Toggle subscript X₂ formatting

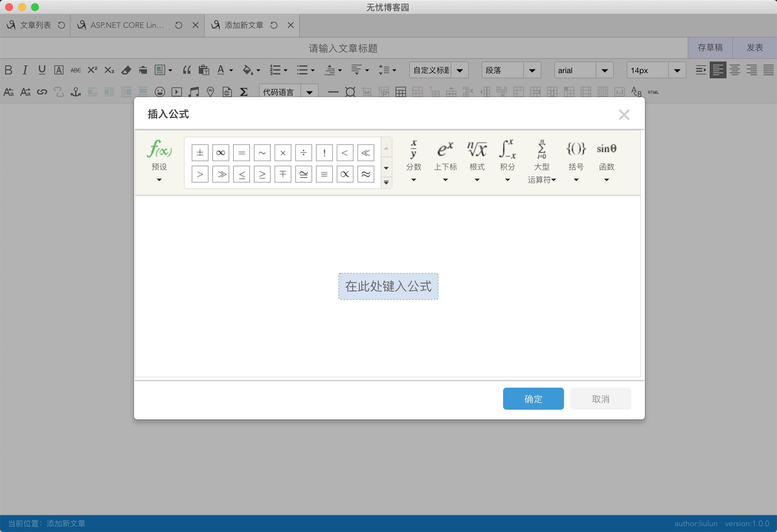[x=109, y=70]
